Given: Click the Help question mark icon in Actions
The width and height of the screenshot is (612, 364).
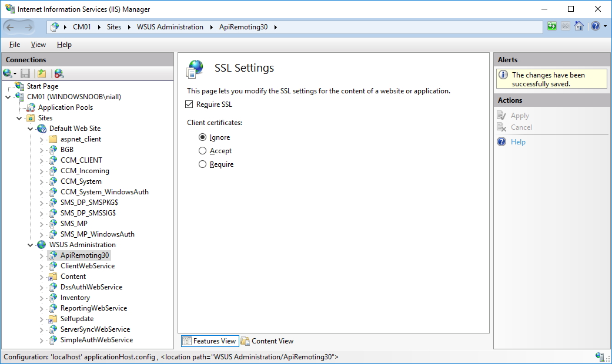Looking at the screenshot, I should [x=501, y=142].
